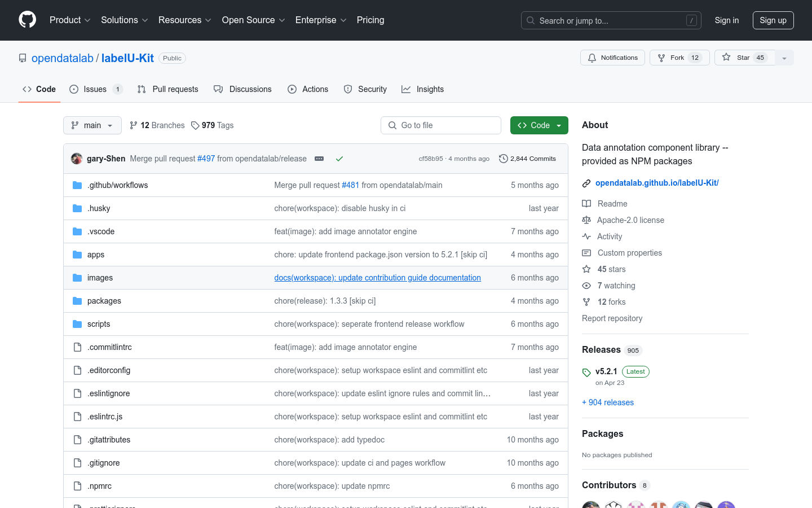Open the GitHub homepage logo
This screenshot has width=812, height=508.
point(27,20)
